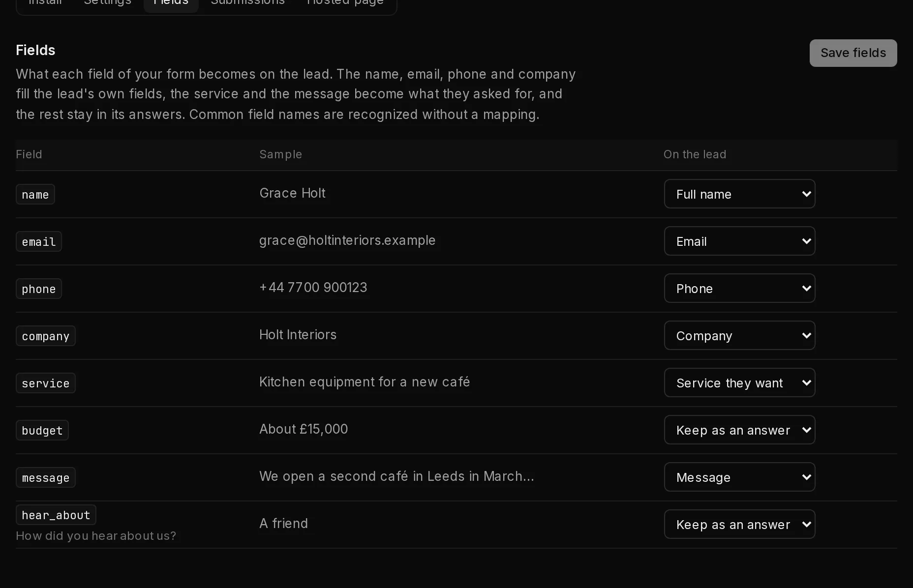913x588 pixels.
Task: Click the Fields section heading
Action: tap(35, 50)
